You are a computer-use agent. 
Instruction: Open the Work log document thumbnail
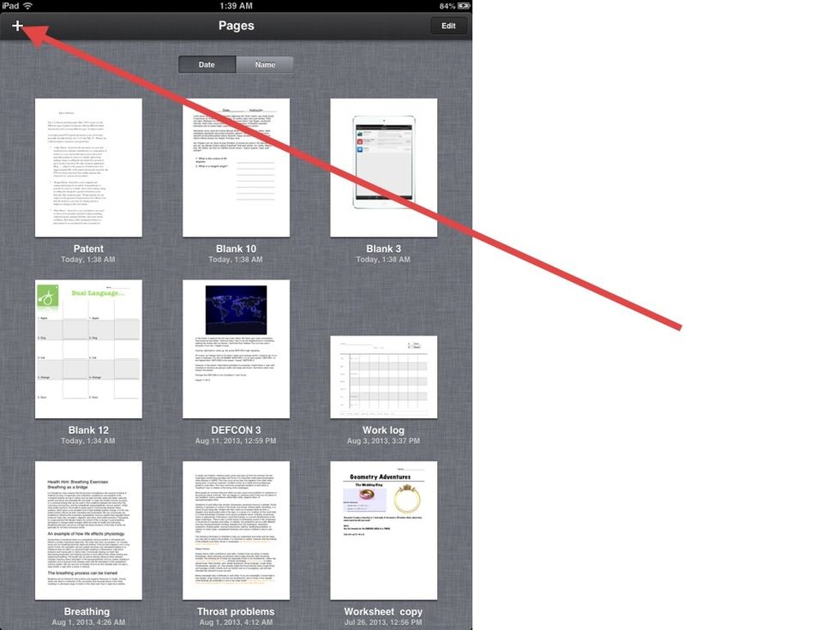tap(383, 377)
